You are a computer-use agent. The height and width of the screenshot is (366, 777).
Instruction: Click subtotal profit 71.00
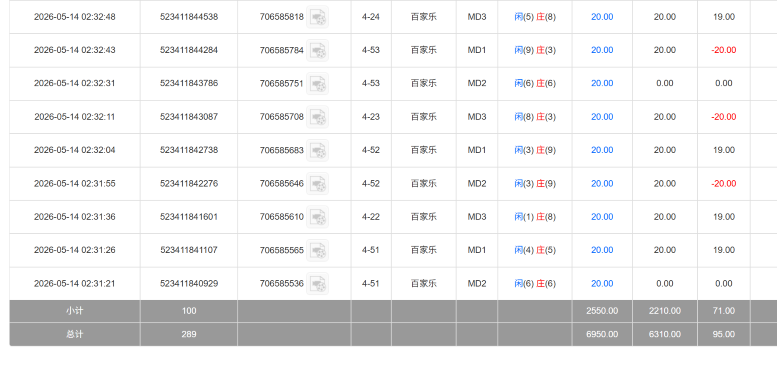723,311
